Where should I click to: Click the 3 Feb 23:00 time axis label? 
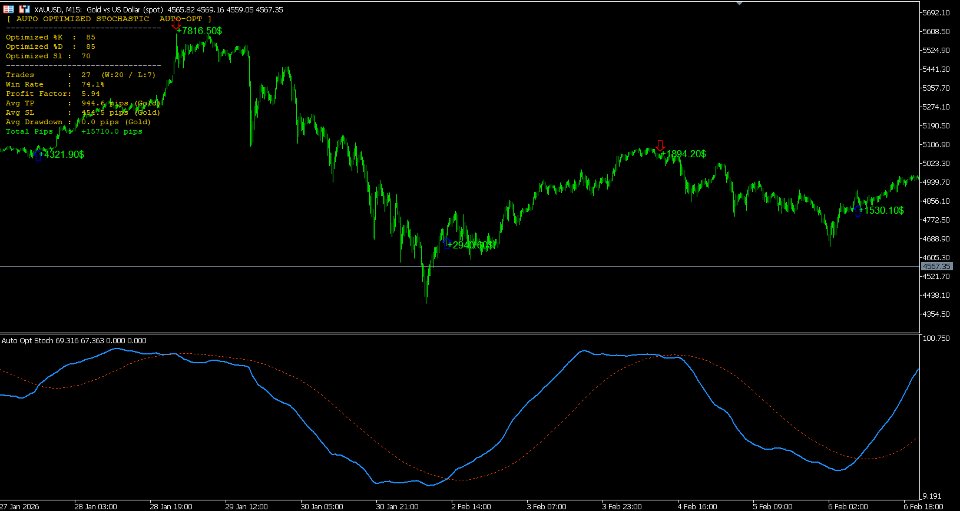pos(622,506)
